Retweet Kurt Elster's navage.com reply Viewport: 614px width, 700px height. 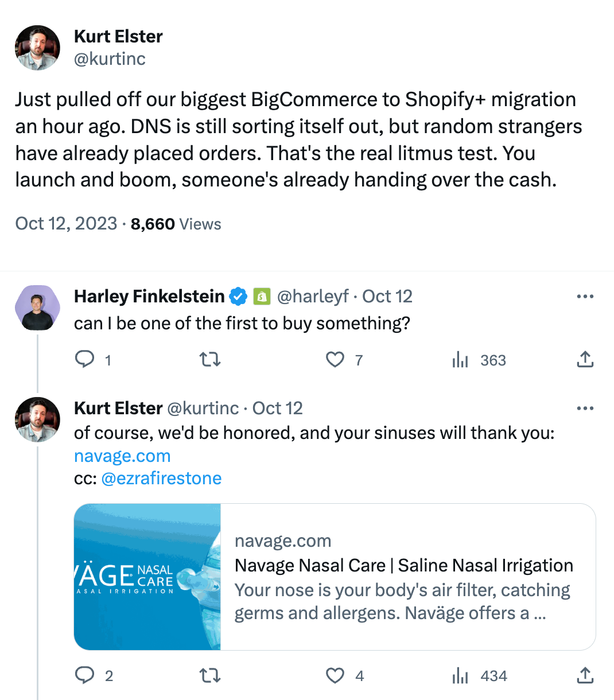pos(209,675)
